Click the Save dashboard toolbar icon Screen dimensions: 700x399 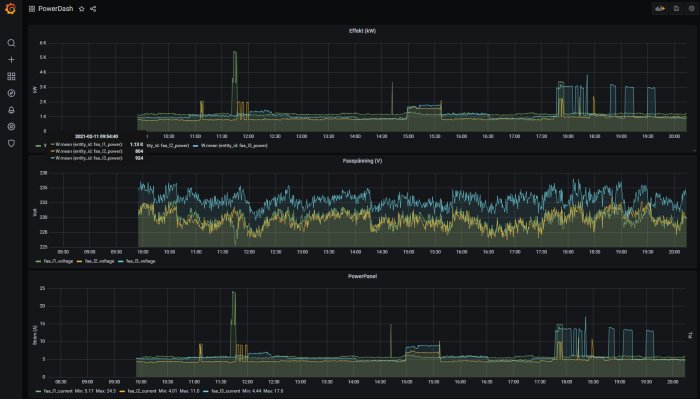tap(676, 8)
